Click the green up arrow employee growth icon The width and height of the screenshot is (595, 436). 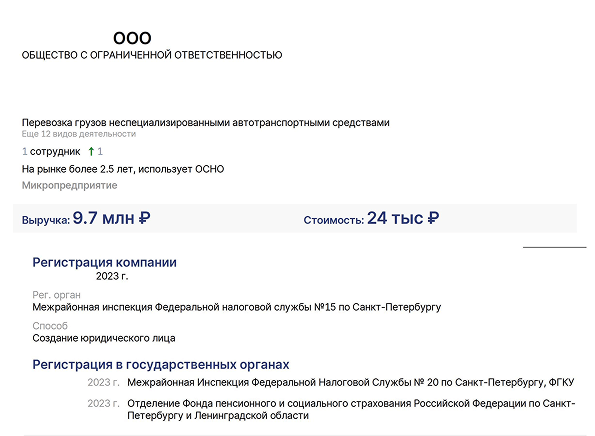click(x=91, y=152)
